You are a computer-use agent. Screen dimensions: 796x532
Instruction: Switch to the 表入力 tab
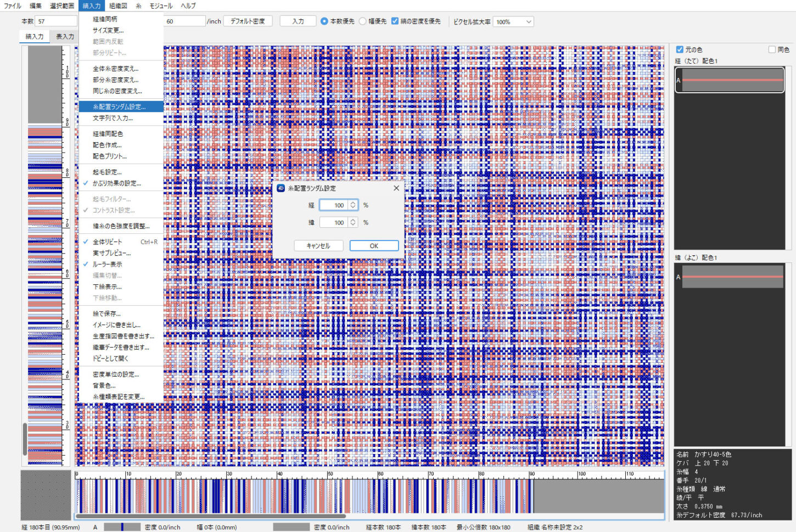65,37
